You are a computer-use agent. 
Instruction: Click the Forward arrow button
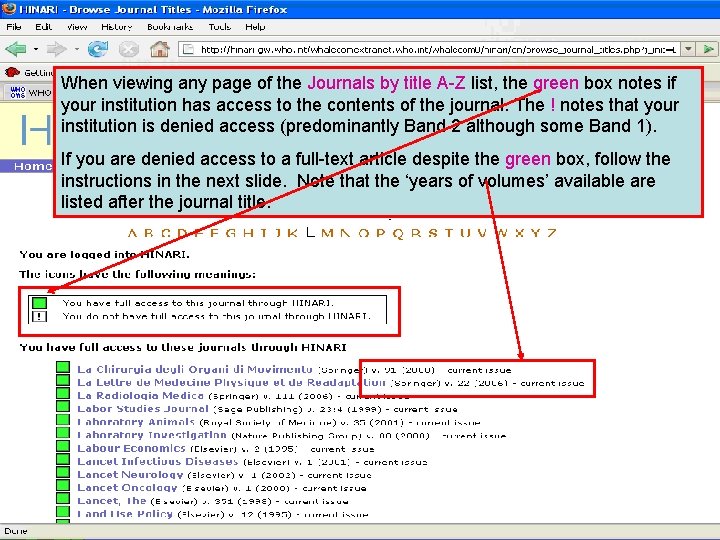tap(57, 49)
